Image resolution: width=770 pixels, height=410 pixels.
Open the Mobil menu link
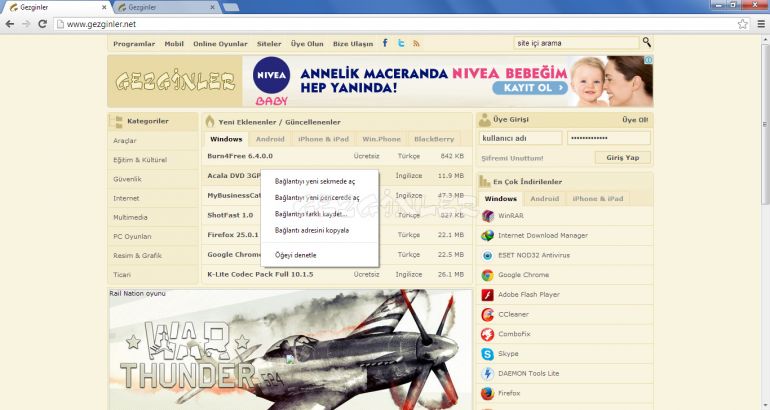pyautogui.click(x=174, y=44)
